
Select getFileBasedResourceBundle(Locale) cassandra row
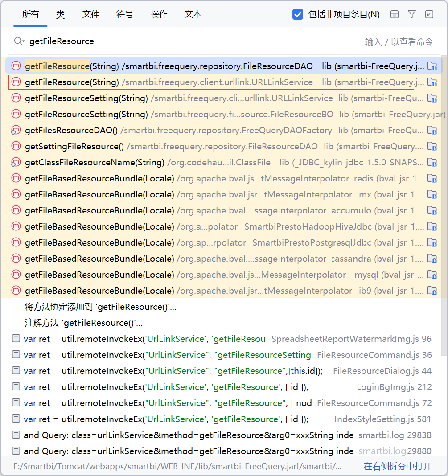(223, 259)
